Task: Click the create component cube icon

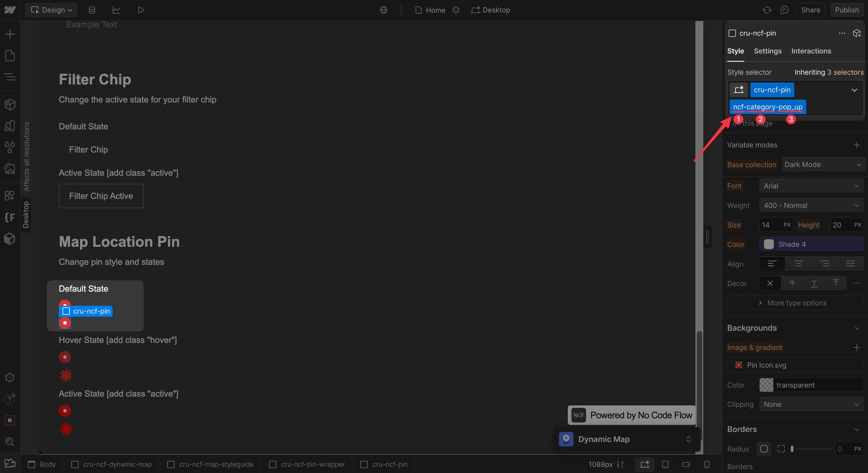Action: (857, 33)
